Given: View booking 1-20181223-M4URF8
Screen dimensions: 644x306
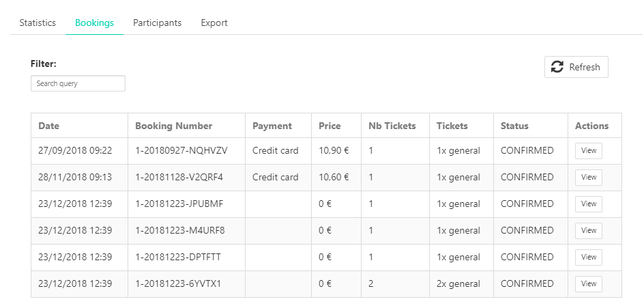Looking at the screenshot, I should [x=589, y=230].
